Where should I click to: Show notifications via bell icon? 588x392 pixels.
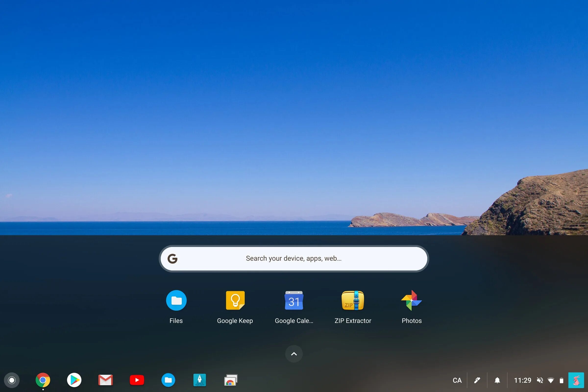(497, 380)
